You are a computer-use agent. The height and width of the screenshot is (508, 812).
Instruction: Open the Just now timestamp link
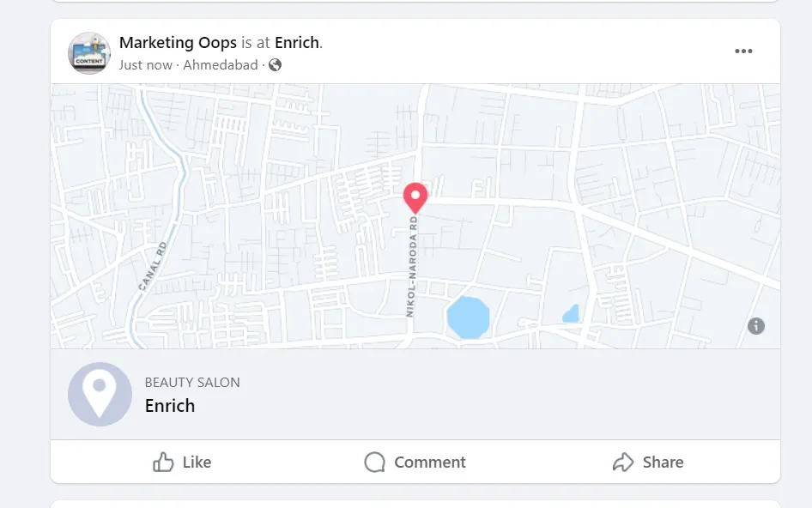146,64
